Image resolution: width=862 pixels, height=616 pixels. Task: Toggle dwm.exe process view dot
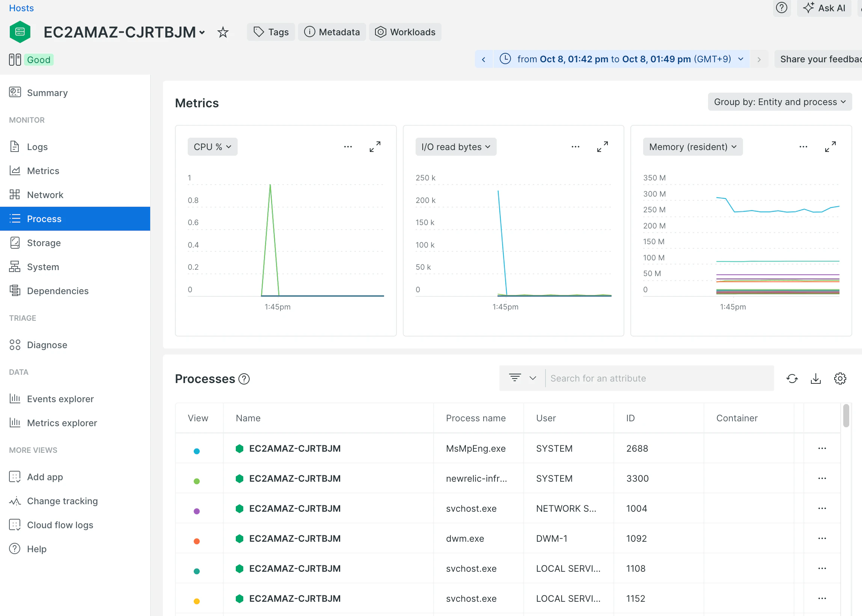pyautogui.click(x=197, y=541)
